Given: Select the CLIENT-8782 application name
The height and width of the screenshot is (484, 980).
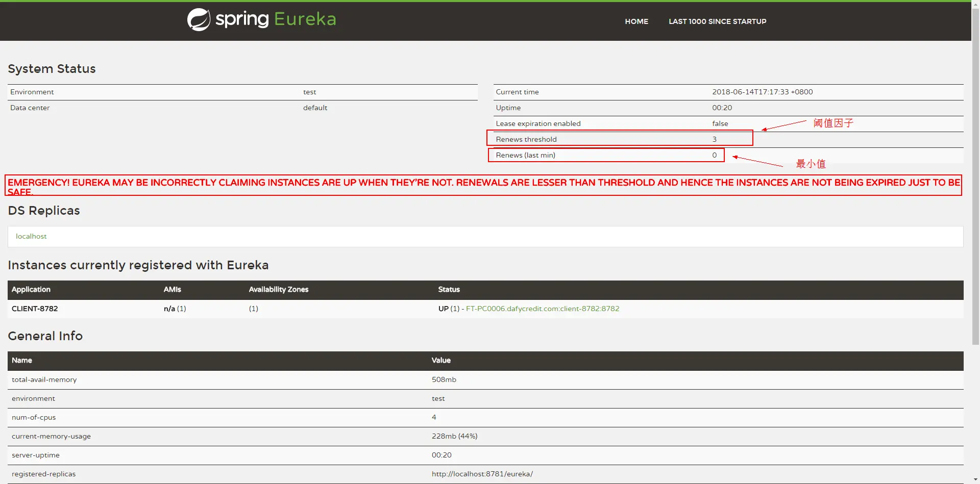Looking at the screenshot, I should point(35,309).
